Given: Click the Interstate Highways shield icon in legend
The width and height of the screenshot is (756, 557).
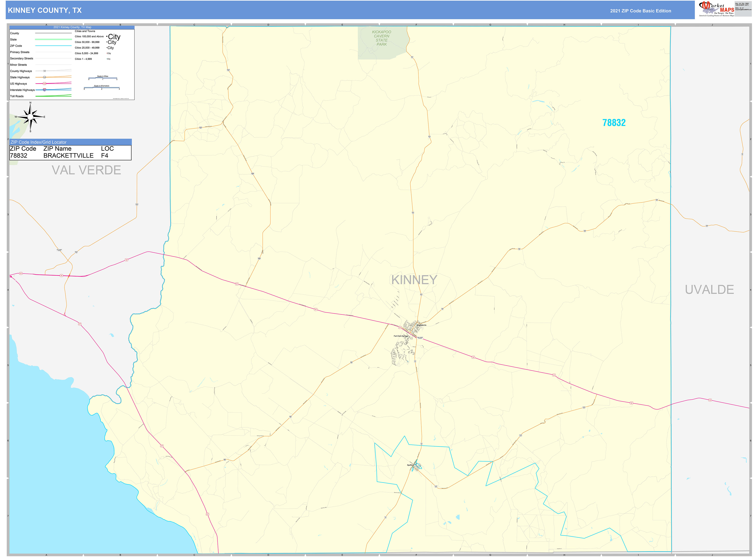Looking at the screenshot, I should 45,90.
